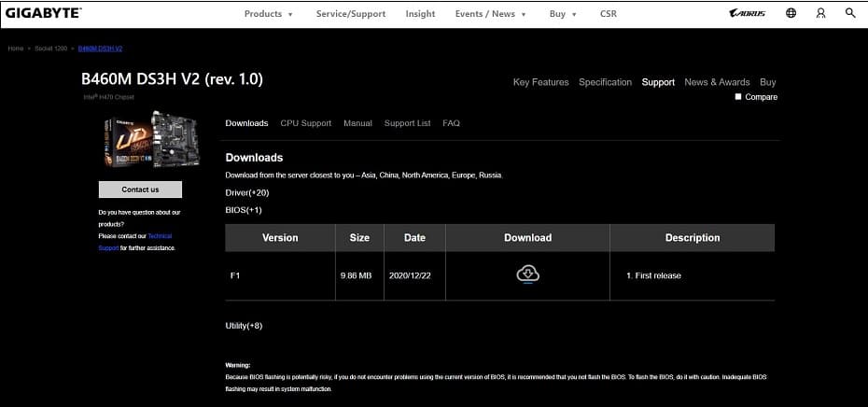Viewport: 868px width, 407px height.
Task: Go to Home breadcrumb
Action: [x=16, y=49]
